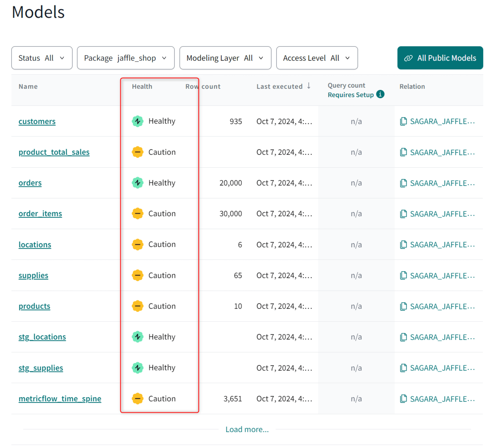The image size is (495, 448).
Task: Click Last executed date in customers row
Action: click(284, 121)
